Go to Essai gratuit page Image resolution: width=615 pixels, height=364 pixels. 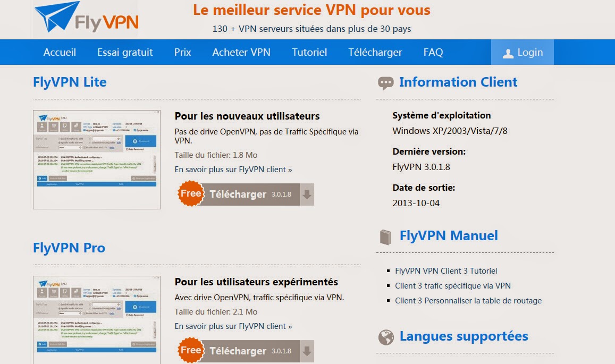pos(125,53)
